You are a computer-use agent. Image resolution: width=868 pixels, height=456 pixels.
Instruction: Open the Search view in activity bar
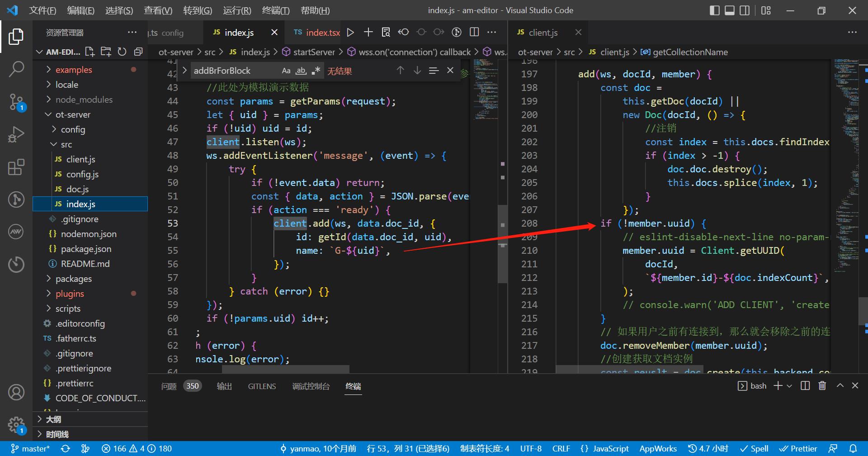[16, 69]
